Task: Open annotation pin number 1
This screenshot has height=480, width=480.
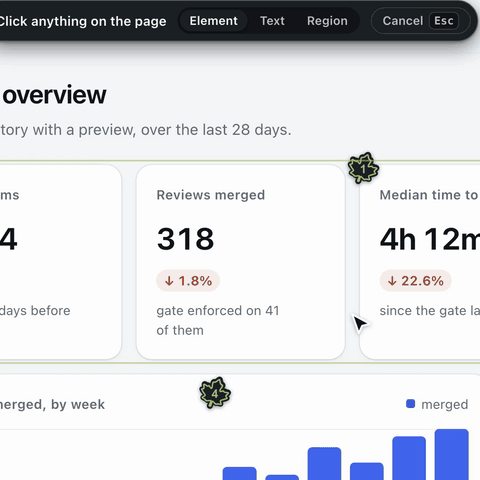Action: 363,168
